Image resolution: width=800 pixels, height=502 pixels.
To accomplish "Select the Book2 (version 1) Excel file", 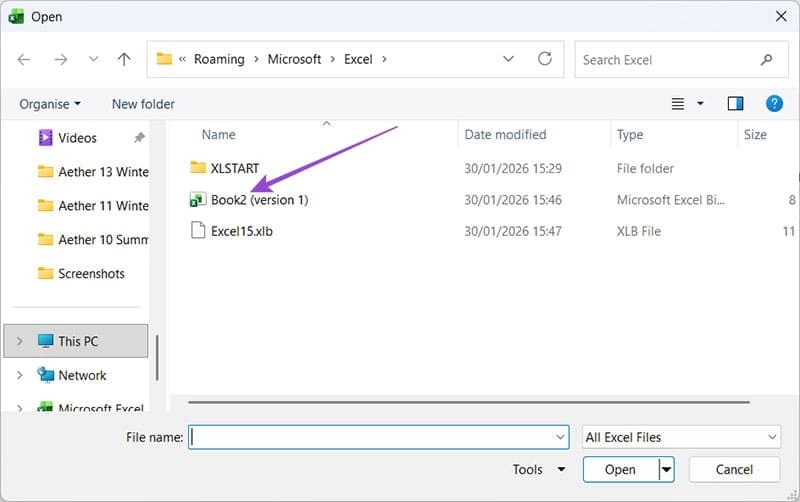I will [x=259, y=200].
